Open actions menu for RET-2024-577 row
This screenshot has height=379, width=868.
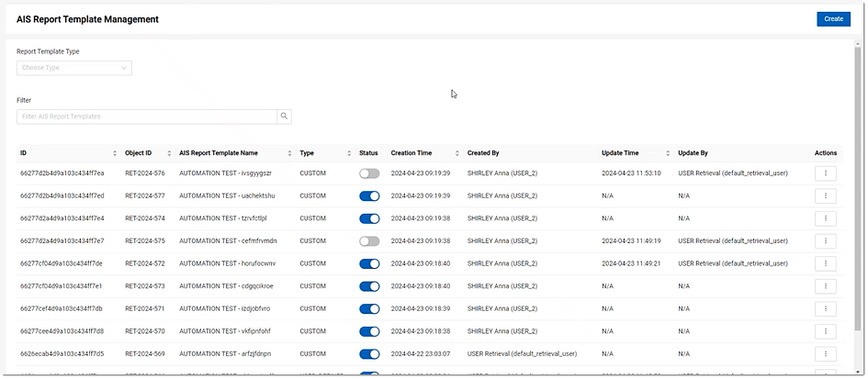[825, 195]
